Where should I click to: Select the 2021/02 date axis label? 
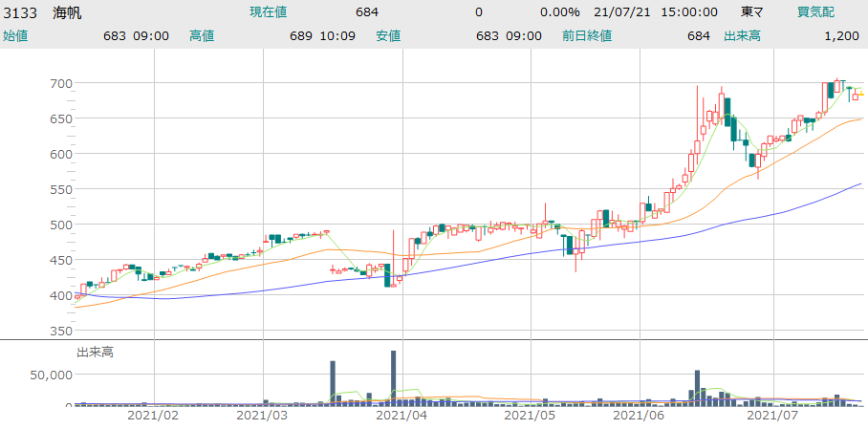(x=153, y=416)
